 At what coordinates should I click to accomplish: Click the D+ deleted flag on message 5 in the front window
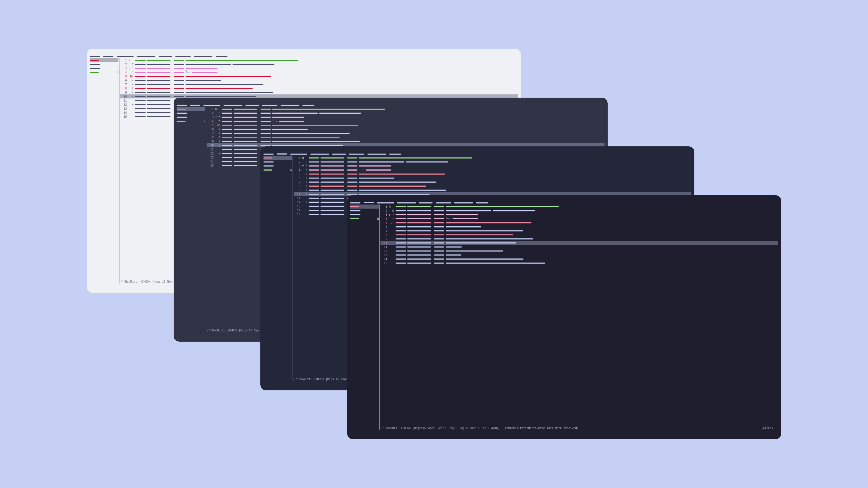(392, 223)
